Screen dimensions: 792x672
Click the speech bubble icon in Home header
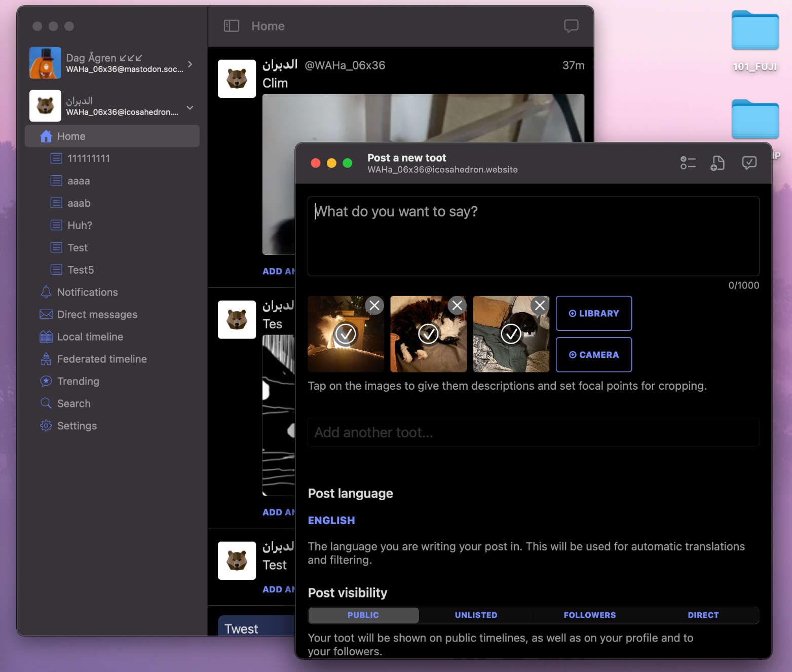(571, 26)
